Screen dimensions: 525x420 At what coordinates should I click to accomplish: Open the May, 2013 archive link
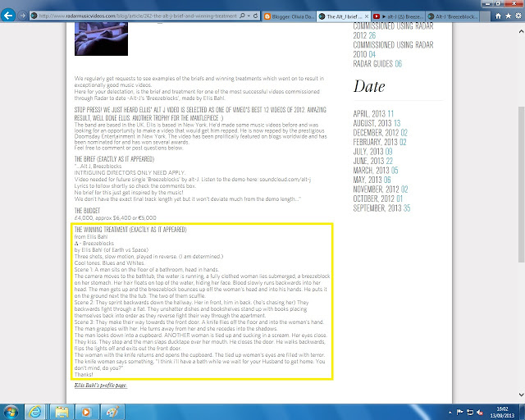click(x=372, y=180)
